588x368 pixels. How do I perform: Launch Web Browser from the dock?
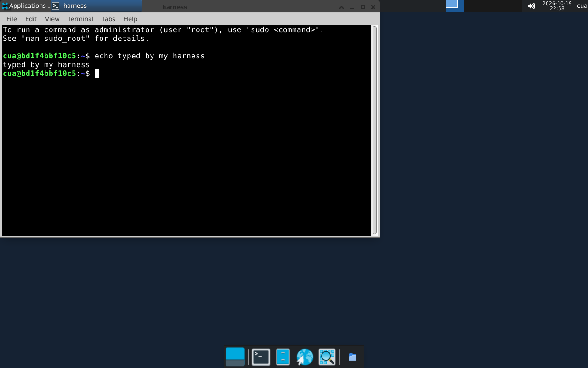305,357
